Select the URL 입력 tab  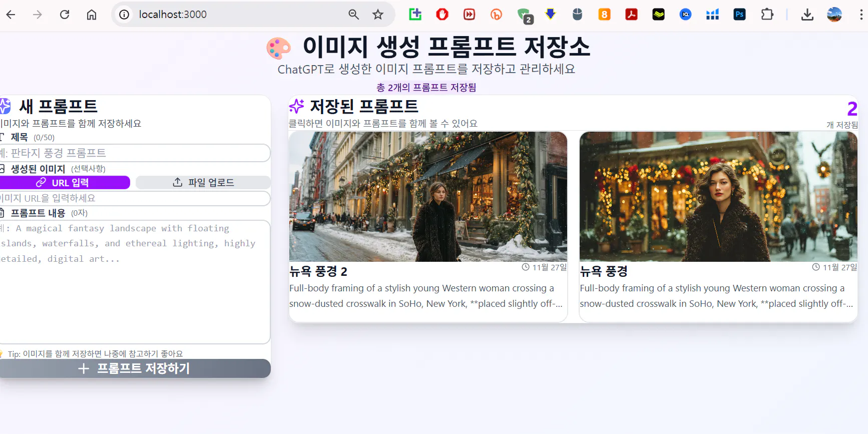click(65, 183)
